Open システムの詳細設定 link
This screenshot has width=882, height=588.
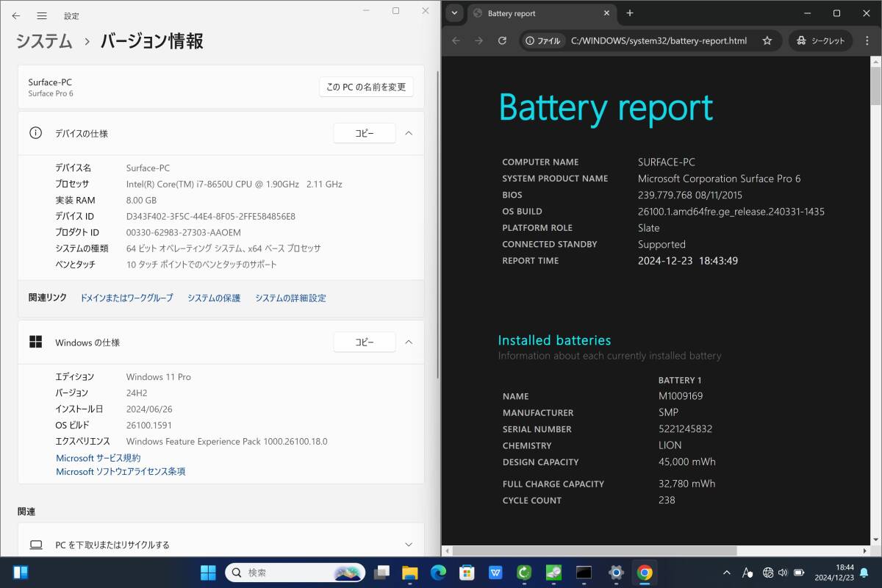pyautogui.click(x=290, y=298)
